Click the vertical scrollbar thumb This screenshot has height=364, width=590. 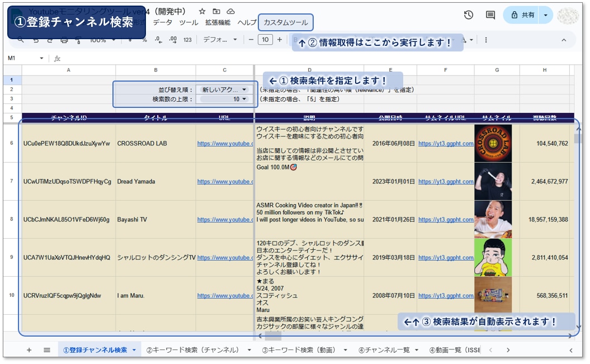[x=578, y=138]
